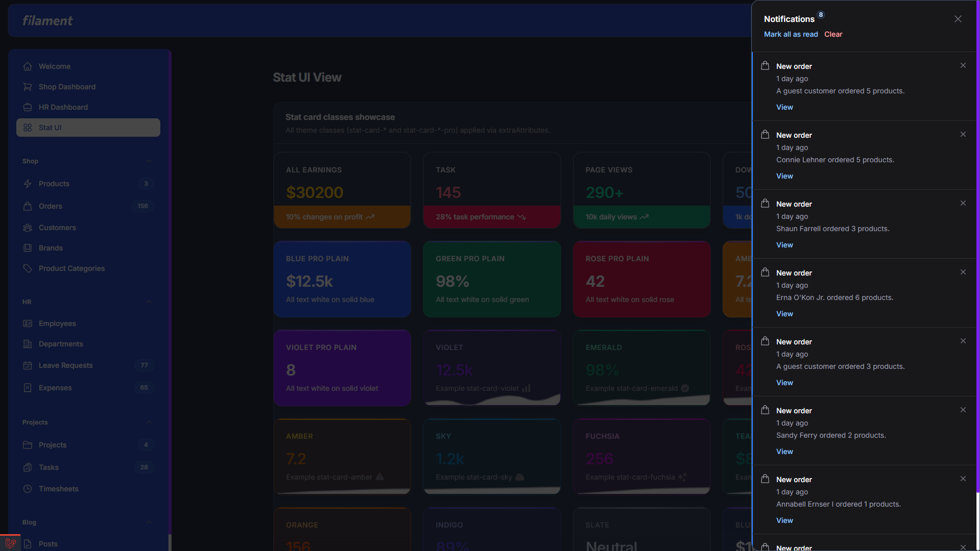The height and width of the screenshot is (551, 980).
Task: Click the TASK stat card value 145
Action: (448, 193)
